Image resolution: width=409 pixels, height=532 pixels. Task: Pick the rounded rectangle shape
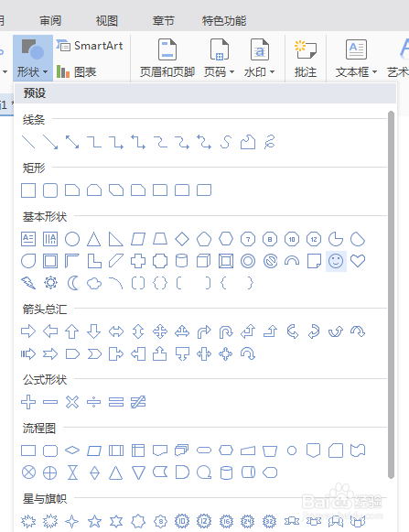(50, 190)
